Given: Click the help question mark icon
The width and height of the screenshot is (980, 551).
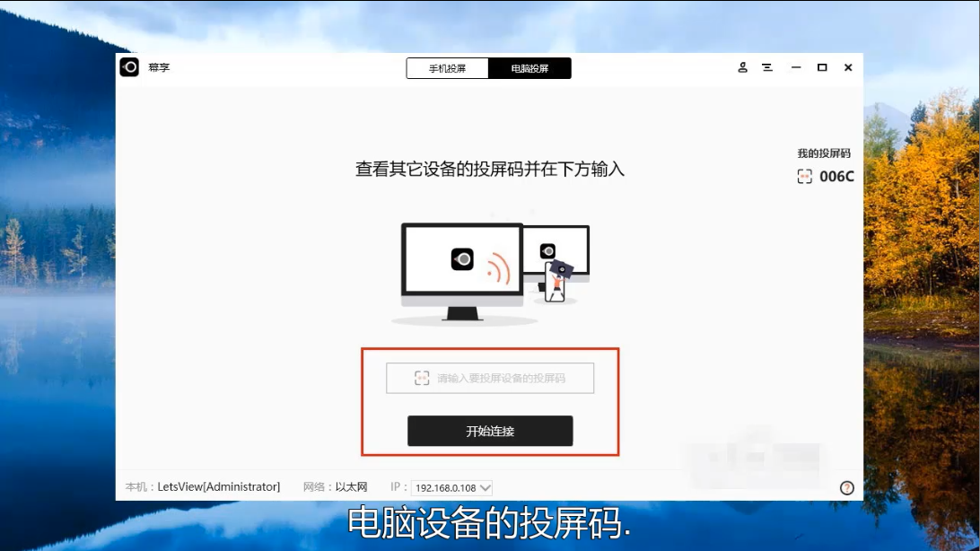Looking at the screenshot, I should click(846, 488).
